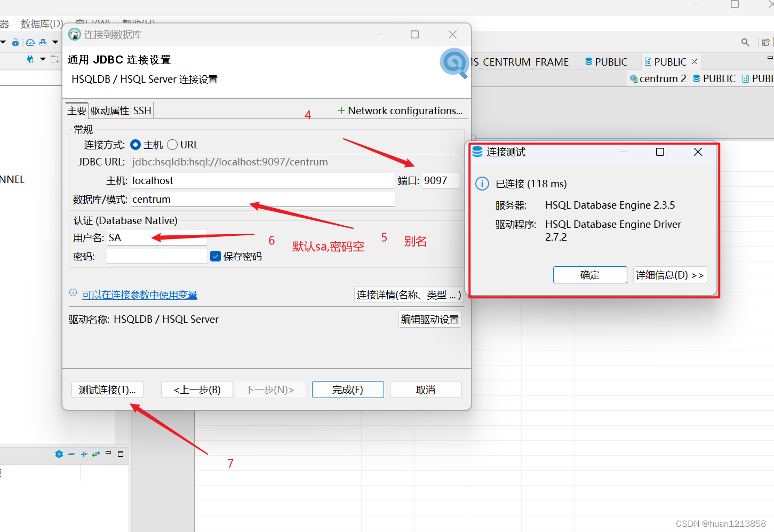Image resolution: width=774 pixels, height=532 pixels.
Task: Switch to the PUBLIC schema tab with database icon
Action: (606, 62)
